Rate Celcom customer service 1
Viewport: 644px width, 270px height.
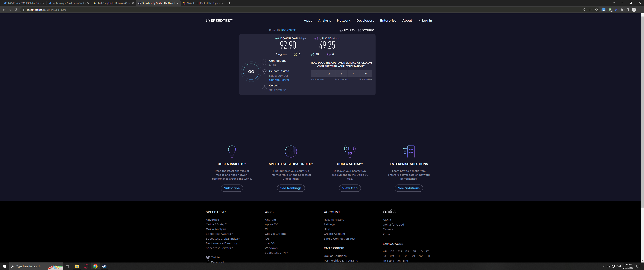click(317, 73)
